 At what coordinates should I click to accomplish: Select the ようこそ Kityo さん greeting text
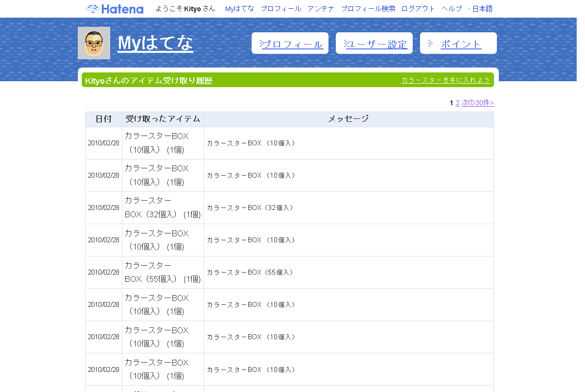[x=186, y=9]
